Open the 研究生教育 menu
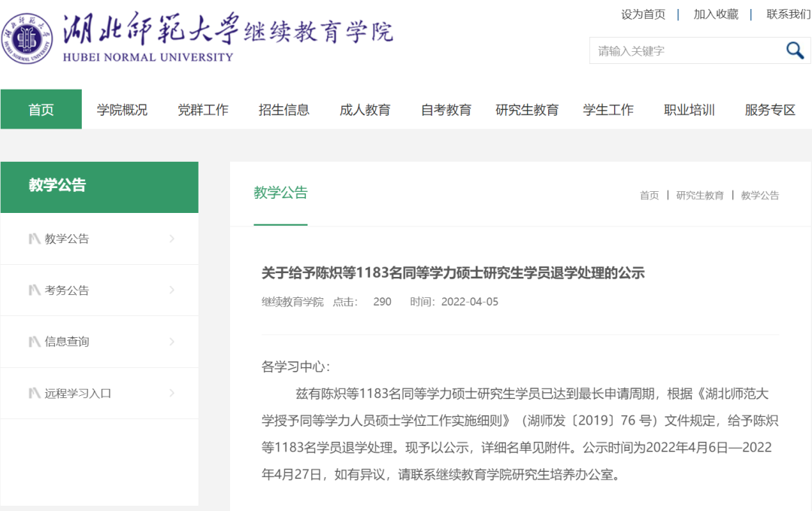Viewport: 812px width, 511px height. (527, 109)
